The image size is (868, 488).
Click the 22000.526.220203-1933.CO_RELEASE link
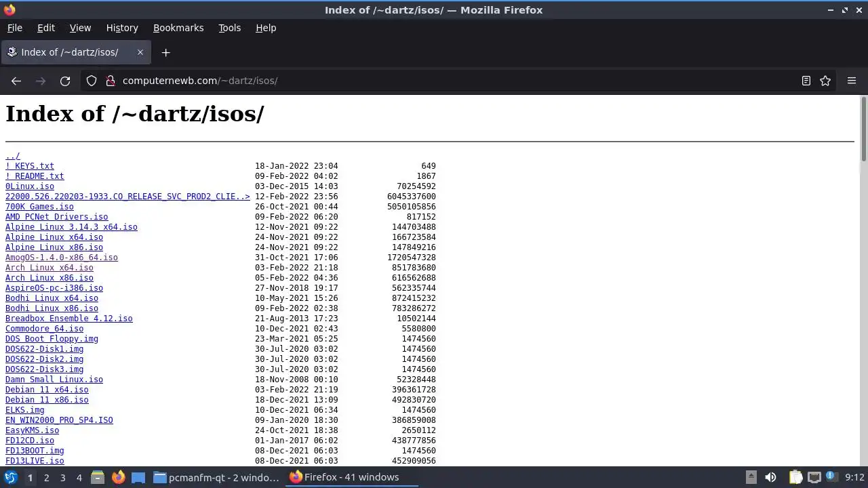pos(127,197)
